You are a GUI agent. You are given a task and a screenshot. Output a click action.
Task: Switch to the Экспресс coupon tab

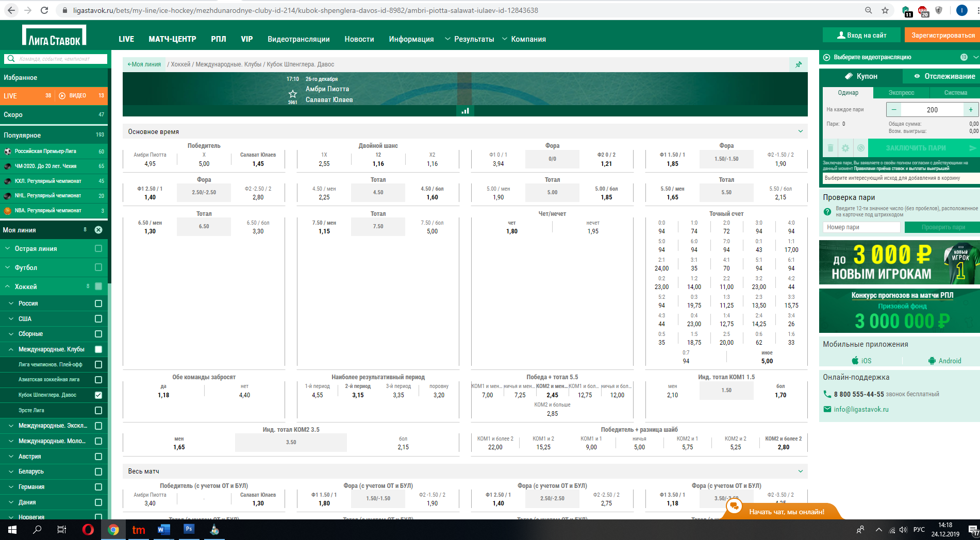(x=901, y=93)
